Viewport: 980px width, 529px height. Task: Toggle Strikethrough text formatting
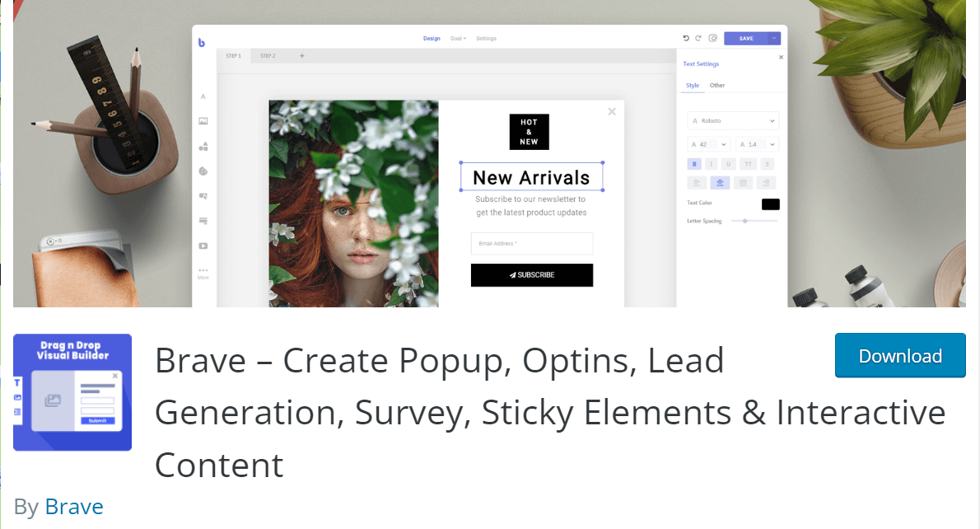(768, 164)
